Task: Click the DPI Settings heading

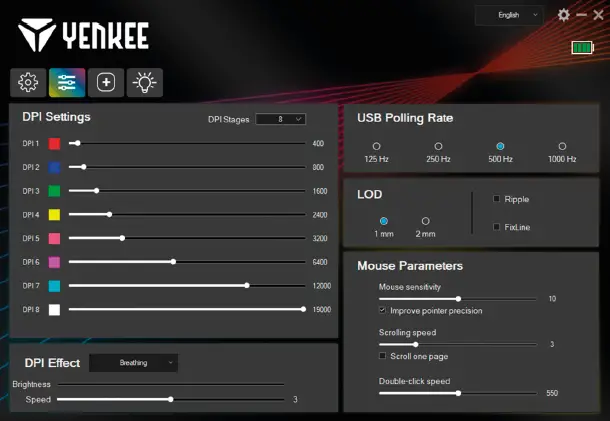Action: pyautogui.click(x=56, y=117)
